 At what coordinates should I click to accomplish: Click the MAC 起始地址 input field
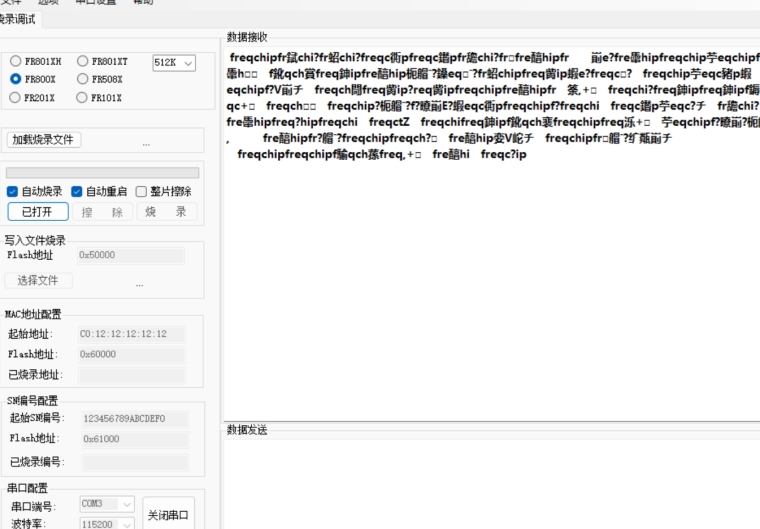(131, 334)
